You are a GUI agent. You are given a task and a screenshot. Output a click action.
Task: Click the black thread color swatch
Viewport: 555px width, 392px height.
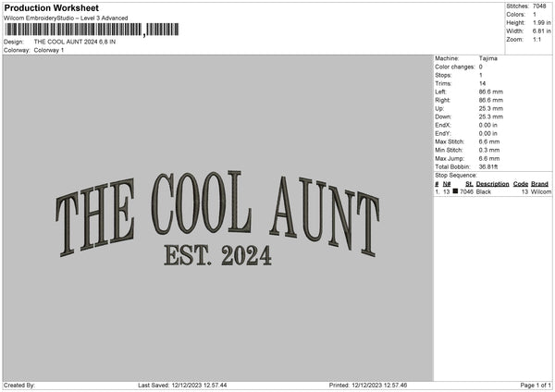click(456, 191)
